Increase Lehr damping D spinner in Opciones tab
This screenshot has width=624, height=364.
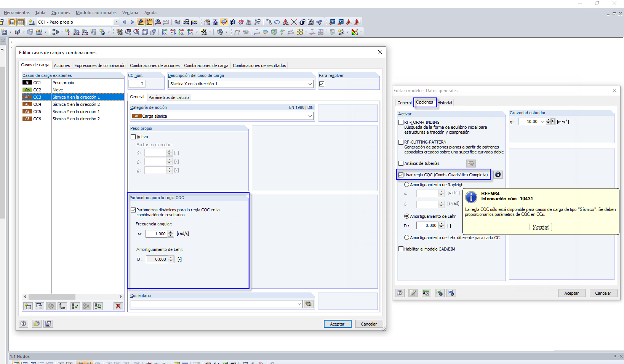tap(442, 224)
